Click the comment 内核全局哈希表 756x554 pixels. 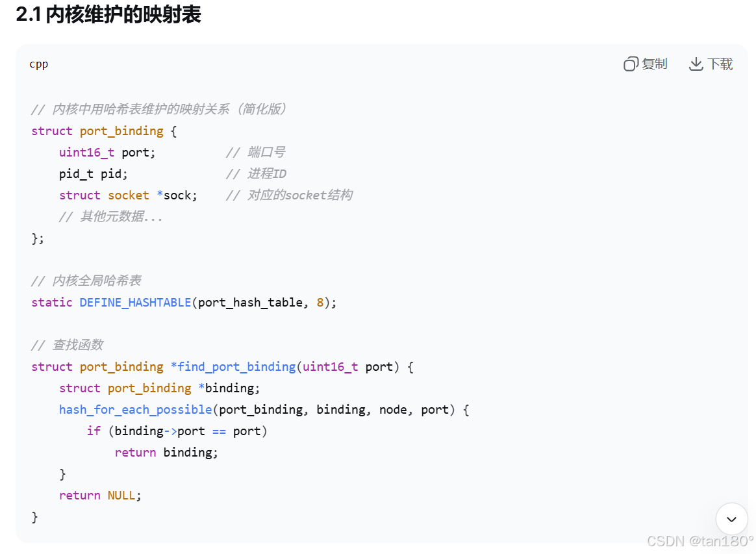tap(86, 281)
